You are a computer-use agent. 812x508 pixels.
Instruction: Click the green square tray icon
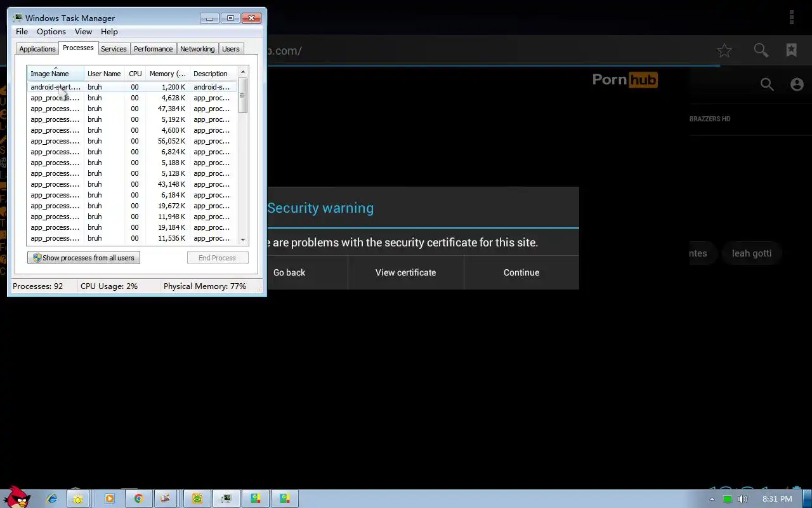point(728,499)
